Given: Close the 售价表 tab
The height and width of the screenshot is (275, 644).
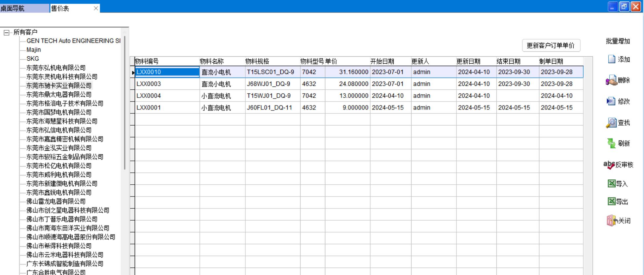Looking at the screenshot, I should pos(96,8).
